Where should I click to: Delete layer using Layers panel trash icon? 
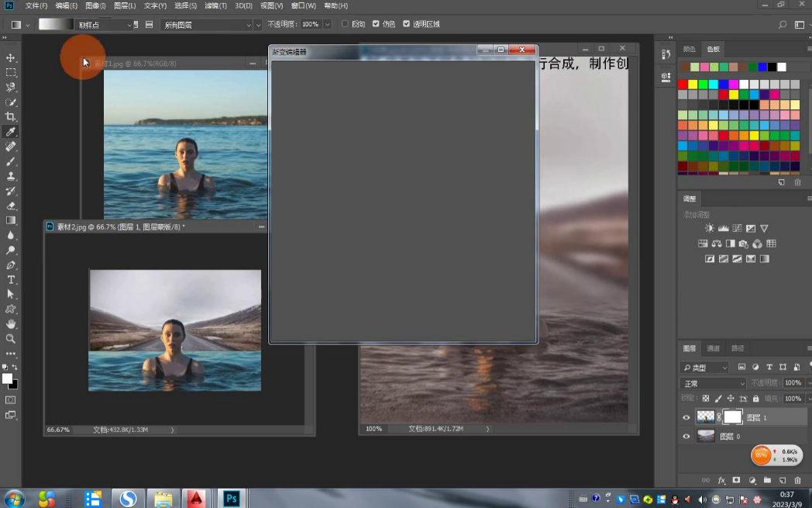pyautogui.click(x=797, y=481)
